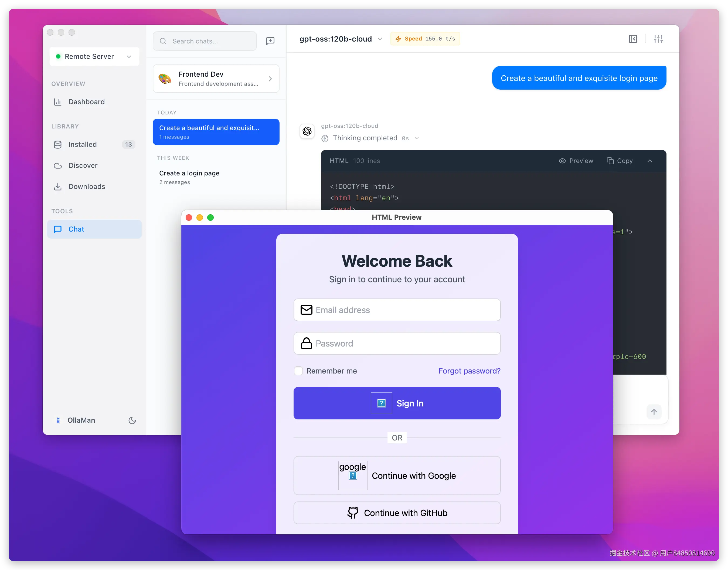
Task: Toggle dark mode moon icon
Action: (132, 420)
